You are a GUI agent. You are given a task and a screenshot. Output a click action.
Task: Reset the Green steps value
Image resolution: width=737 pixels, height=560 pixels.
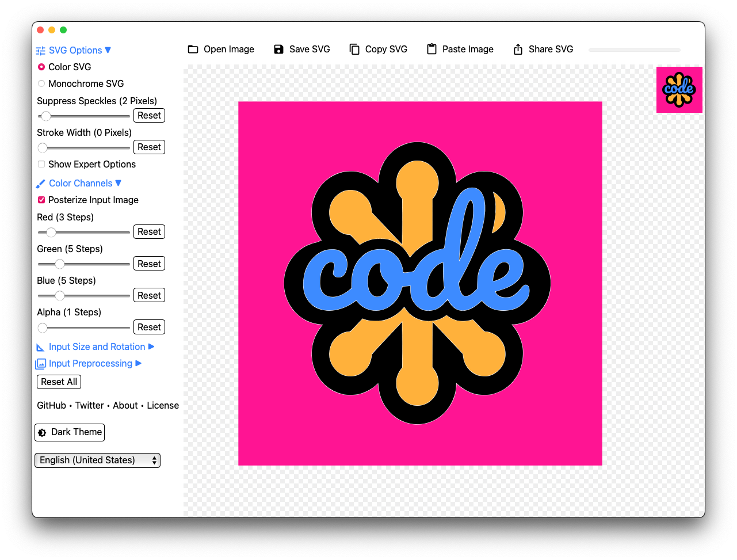tap(149, 264)
